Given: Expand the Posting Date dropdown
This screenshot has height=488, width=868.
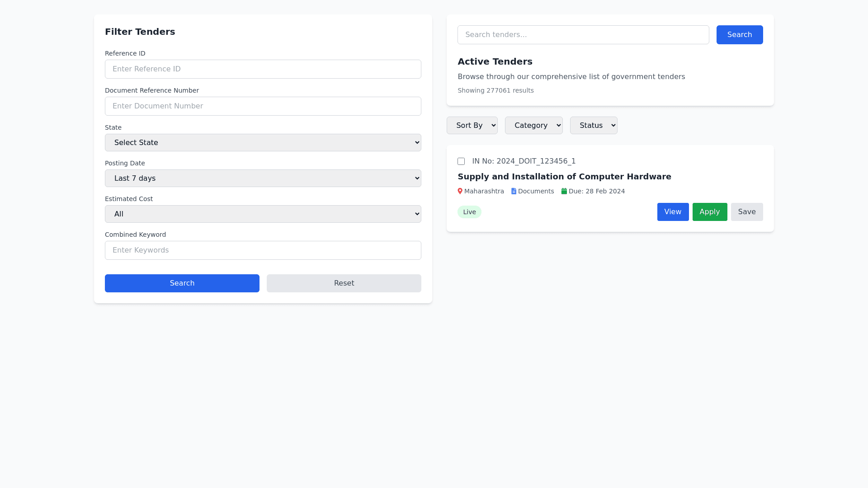Looking at the screenshot, I should pyautogui.click(x=263, y=178).
